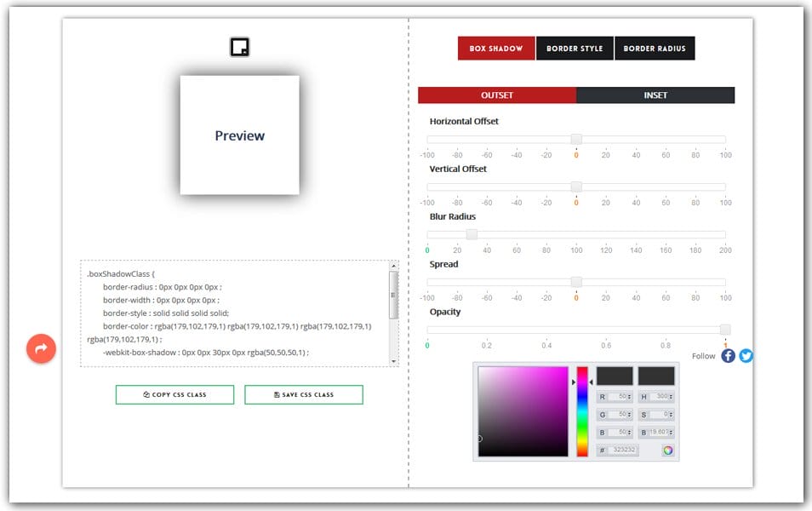Viewport: 812px width, 511px height.
Task: Toggle shadow type to Outset
Action: [497, 95]
